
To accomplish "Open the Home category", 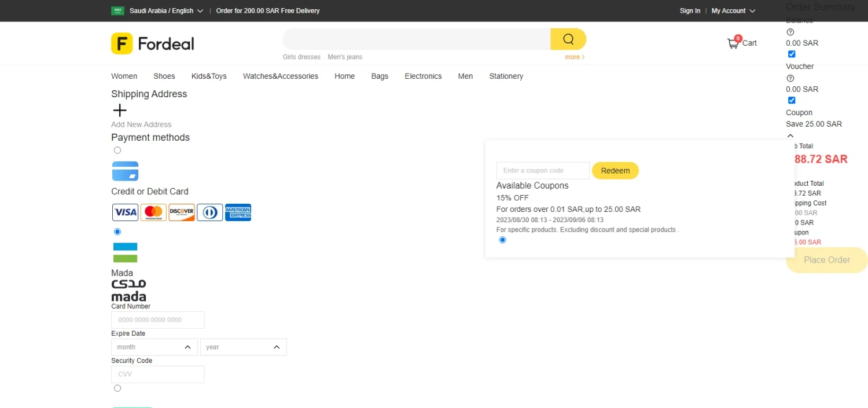I will [x=345, y=76].
